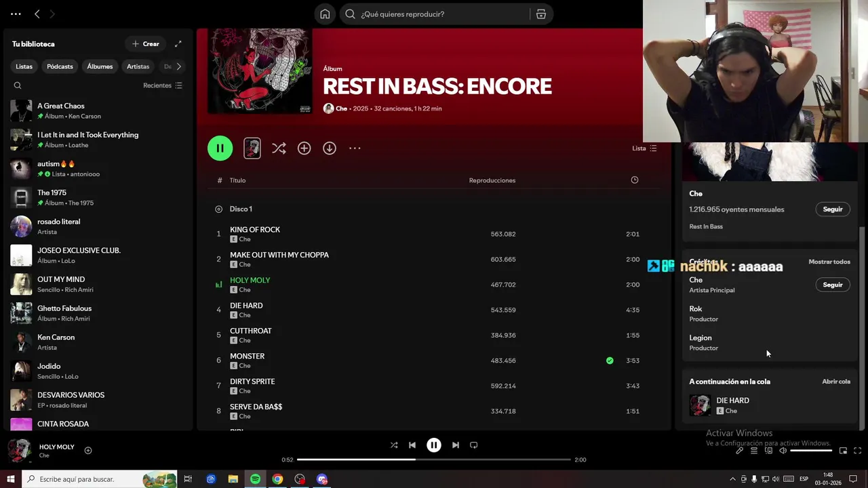
Task: Click HOLY MOLY now playing cover thumbnail
Action: pos(20,451)
